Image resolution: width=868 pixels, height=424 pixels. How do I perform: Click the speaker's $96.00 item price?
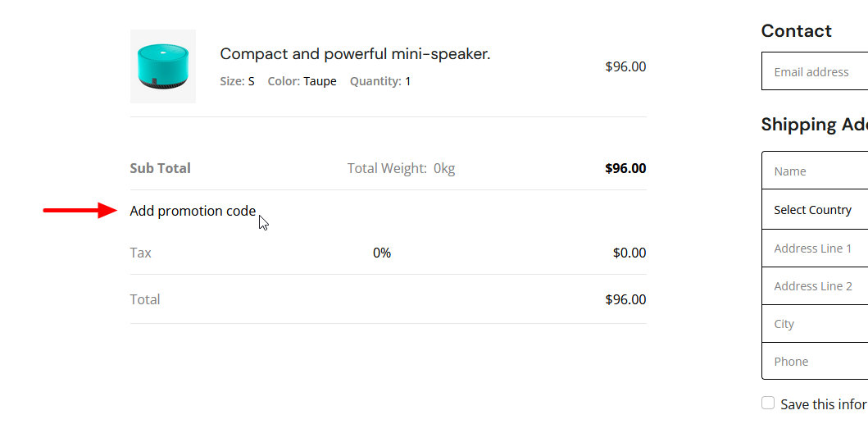pyautogui.click(x=625, y=66)
